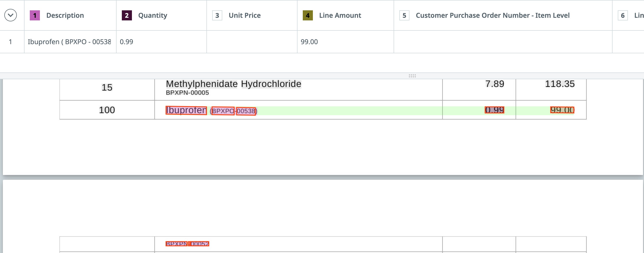This screenshot has height=253, width=644.
Task: Select the dark number 2 Quantity badge
Action: pyautogui.click(x=127, y=16)
